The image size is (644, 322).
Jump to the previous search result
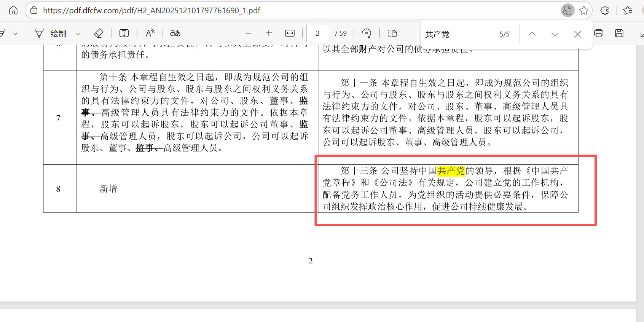point(532,34)
